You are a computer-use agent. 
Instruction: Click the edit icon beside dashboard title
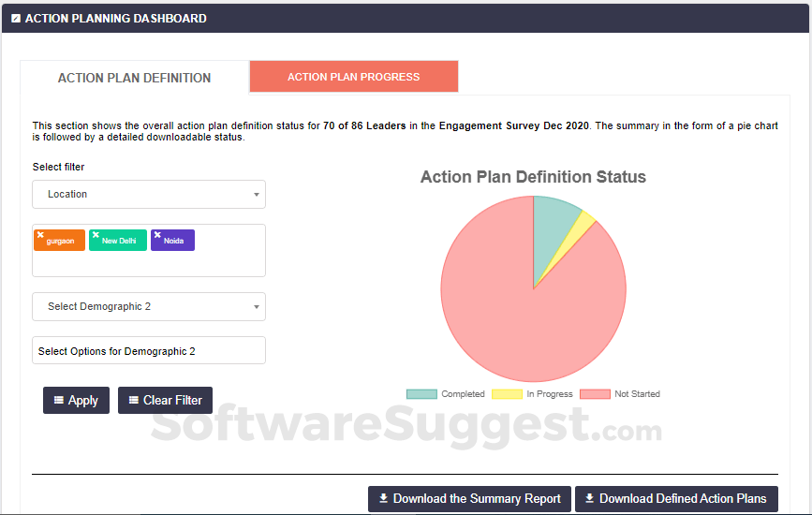(16, 19)
